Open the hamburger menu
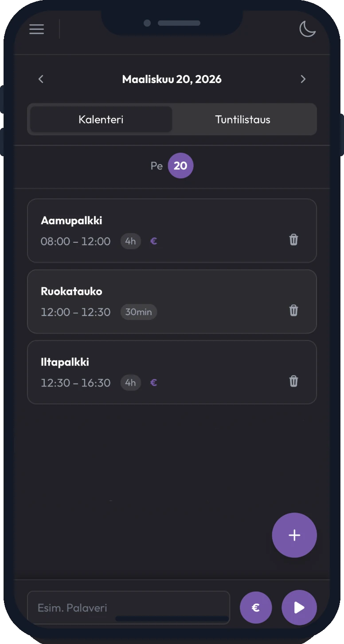The width and height of the screenshot is (344, 644). tap(36, 29)
